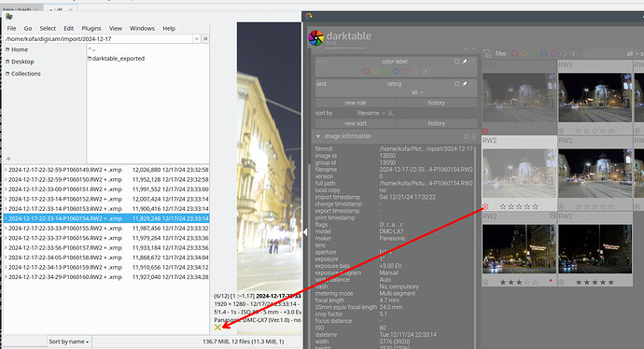This screenshot has height=349, width=644.
Task: Open image information presets menu icon
Action: tap(473, 136)
